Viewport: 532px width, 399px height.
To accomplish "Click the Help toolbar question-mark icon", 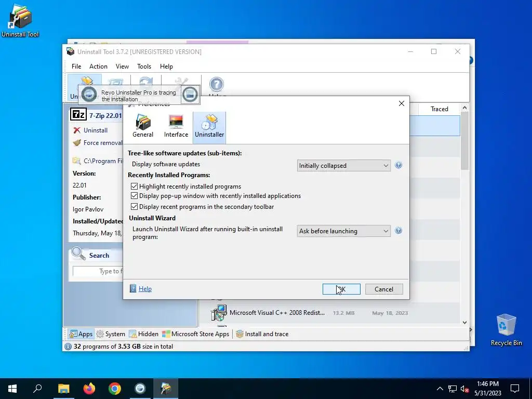I will pyautogui.click(x=217, y=85).
